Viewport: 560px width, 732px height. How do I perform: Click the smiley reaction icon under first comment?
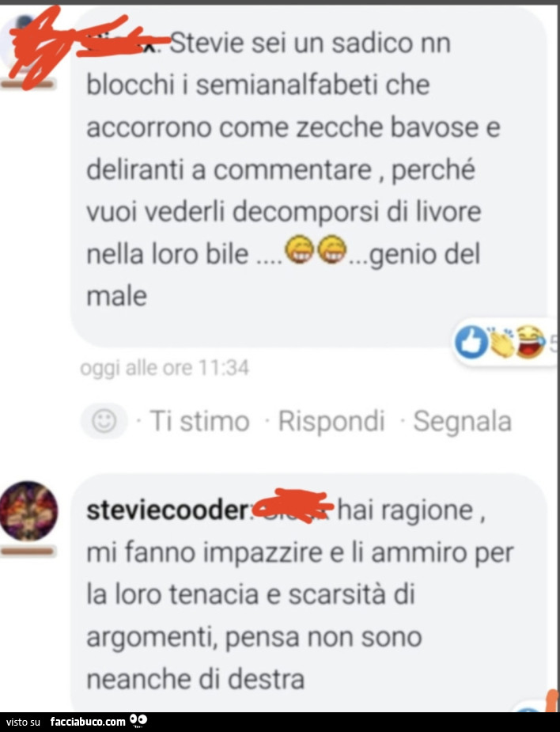click(104, 421)
